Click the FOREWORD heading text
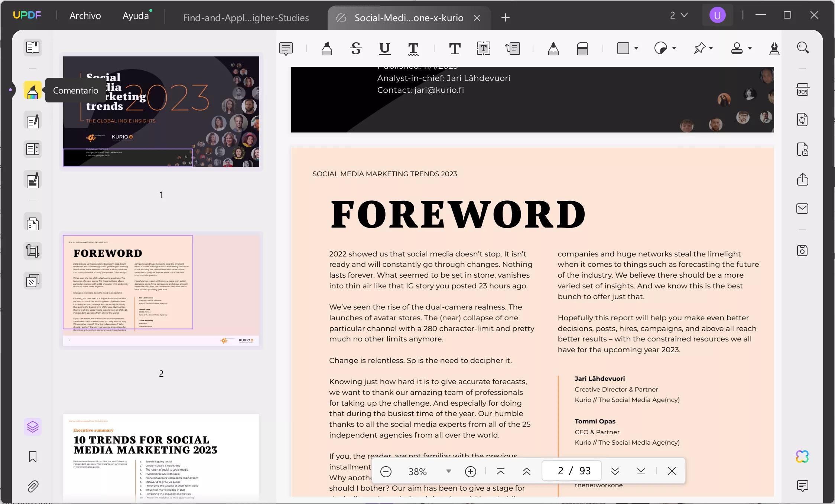Image resolution: width=835 pixels, height=504 pixels. click(458, 215)
